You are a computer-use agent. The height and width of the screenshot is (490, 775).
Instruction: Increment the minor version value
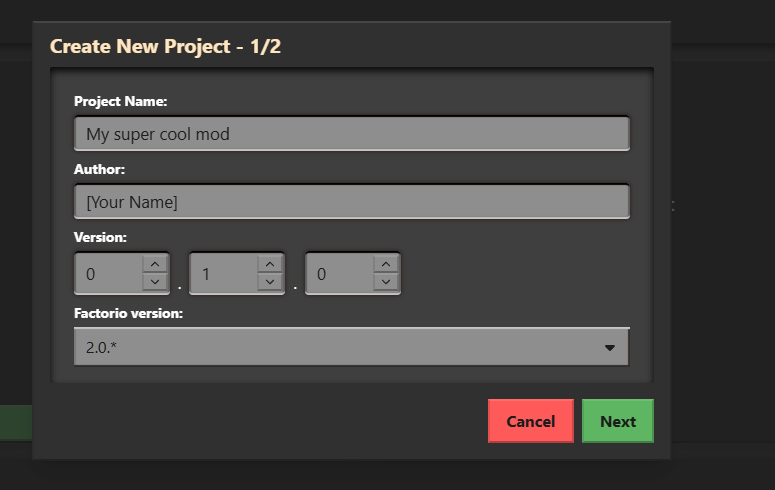269,264
